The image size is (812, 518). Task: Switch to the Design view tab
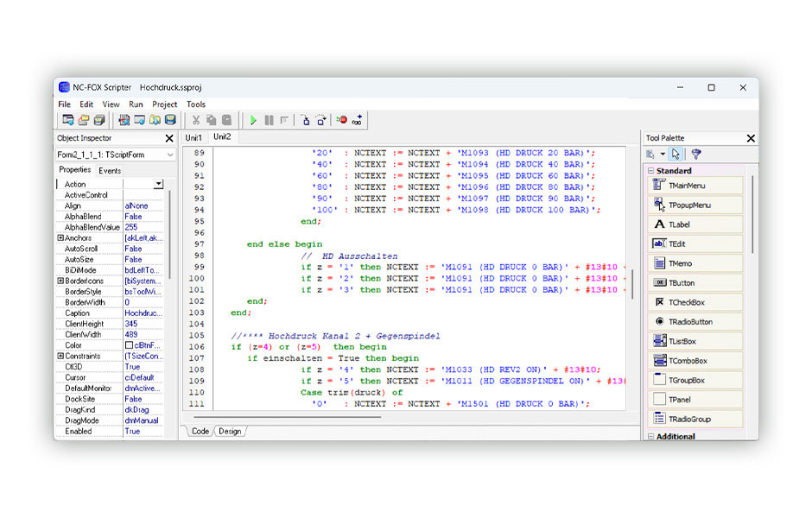coord(230,431)
